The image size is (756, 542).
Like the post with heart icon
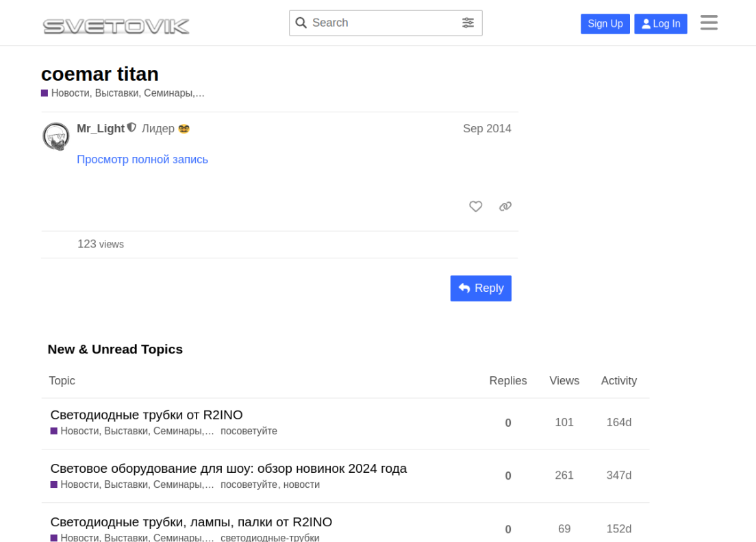(475, 206)
